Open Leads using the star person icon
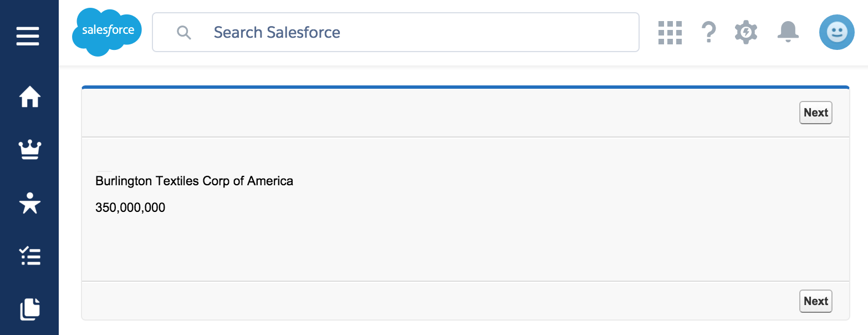 (30, 203)
